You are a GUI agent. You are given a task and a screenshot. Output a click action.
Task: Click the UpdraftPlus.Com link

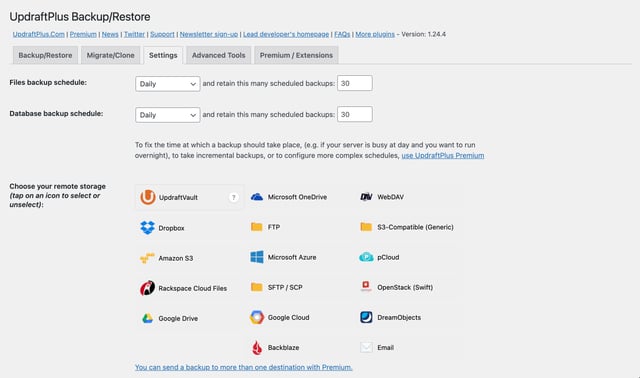[x=39, y=34]
